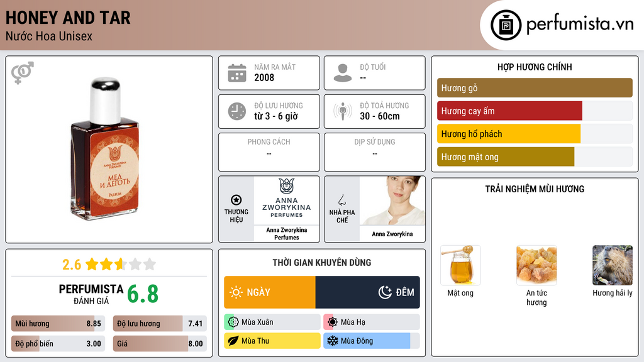Click the Độ lưu hương 7.41 score bar
644x362 pixels.
tap(160, 324)
